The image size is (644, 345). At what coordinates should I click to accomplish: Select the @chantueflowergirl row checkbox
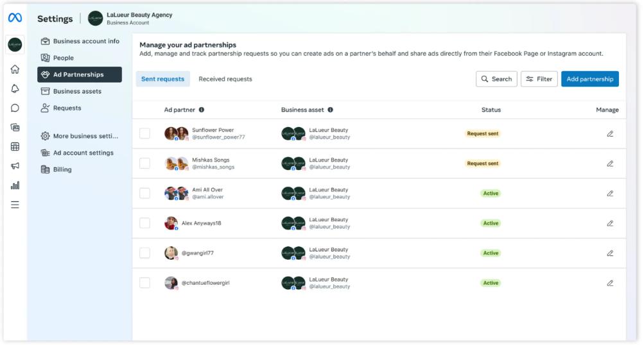click(x=144, y=283)
